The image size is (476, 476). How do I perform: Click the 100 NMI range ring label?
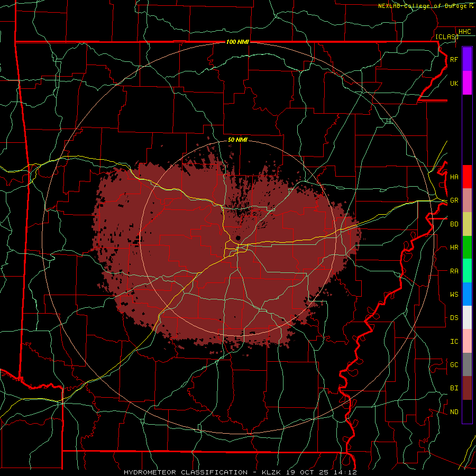point(237,42)
